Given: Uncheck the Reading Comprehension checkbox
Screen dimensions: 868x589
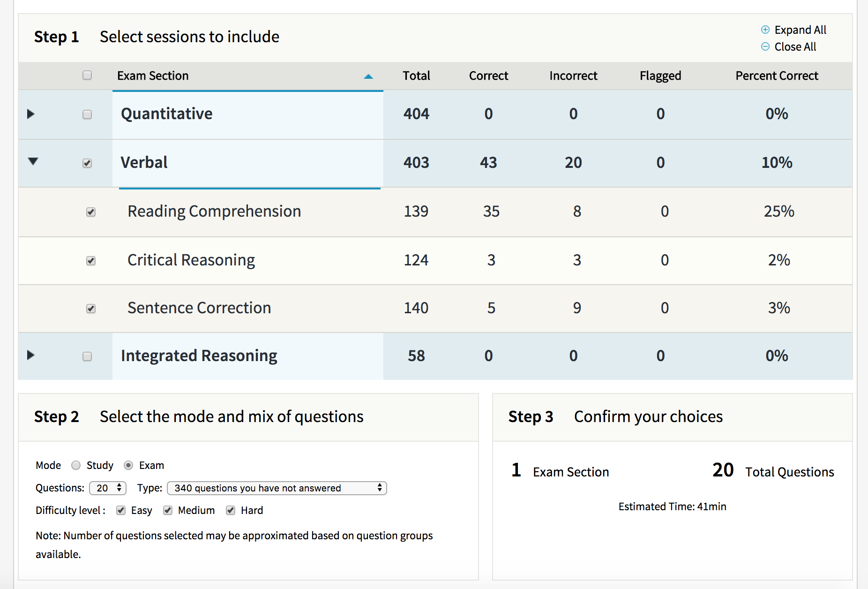Looking at the screenshot, I should 91,212.
